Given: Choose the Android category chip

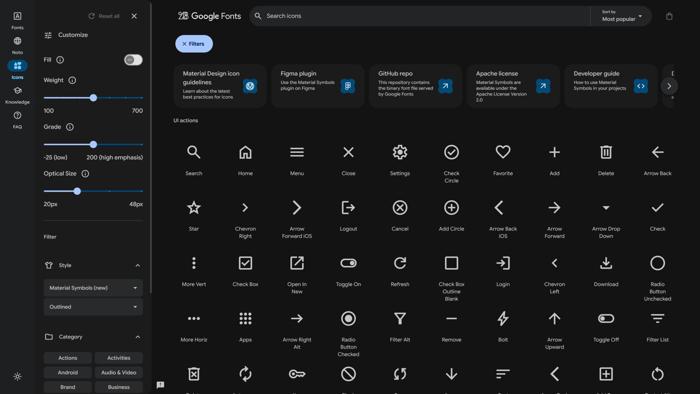Looking at the screenshot, I should point(68,372).
